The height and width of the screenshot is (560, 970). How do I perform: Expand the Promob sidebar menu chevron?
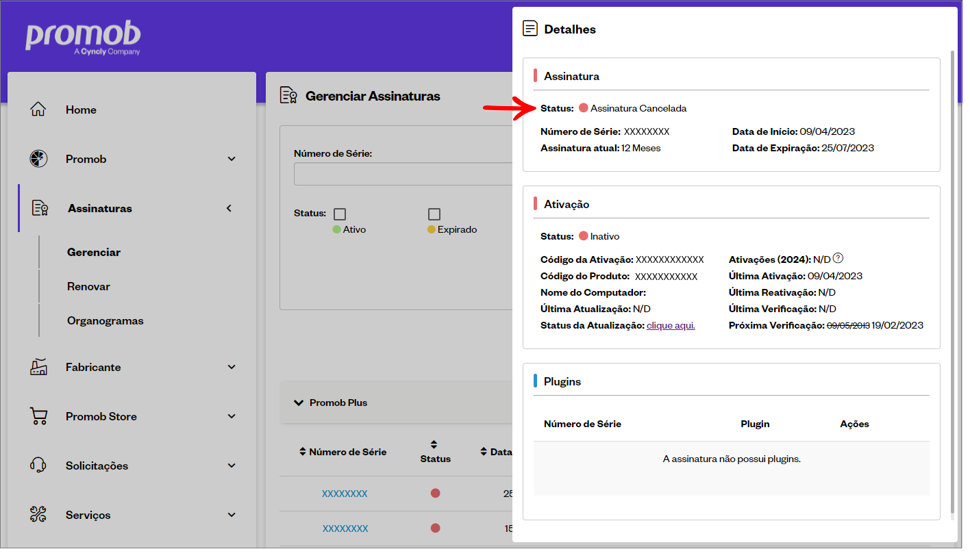pos(232,159)
